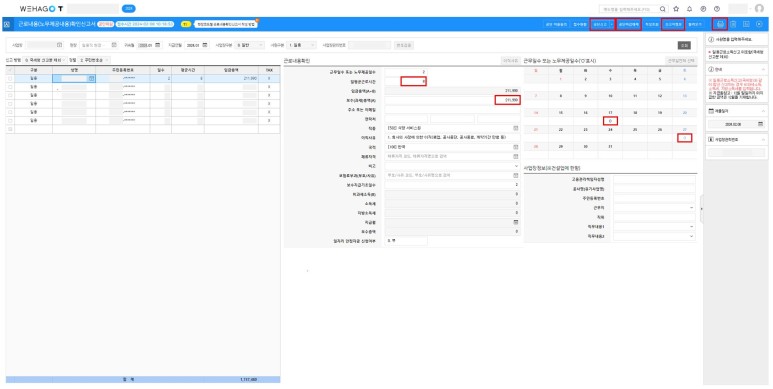Select day 24 in the work-days calendar
Viewport: 773px width, 389px height.
point(610,130)
